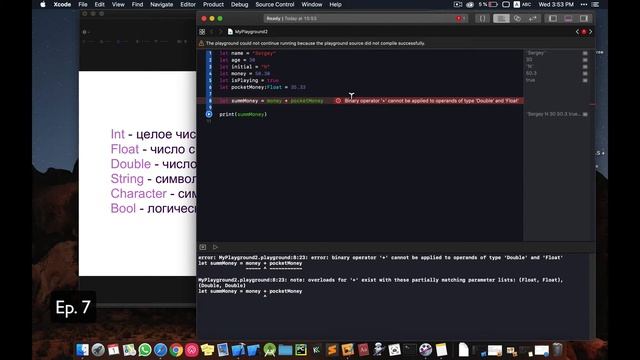This screenshot has width=640, height=360.
Task: Open the ABC input source menu
Action: (x=522, y=4)
